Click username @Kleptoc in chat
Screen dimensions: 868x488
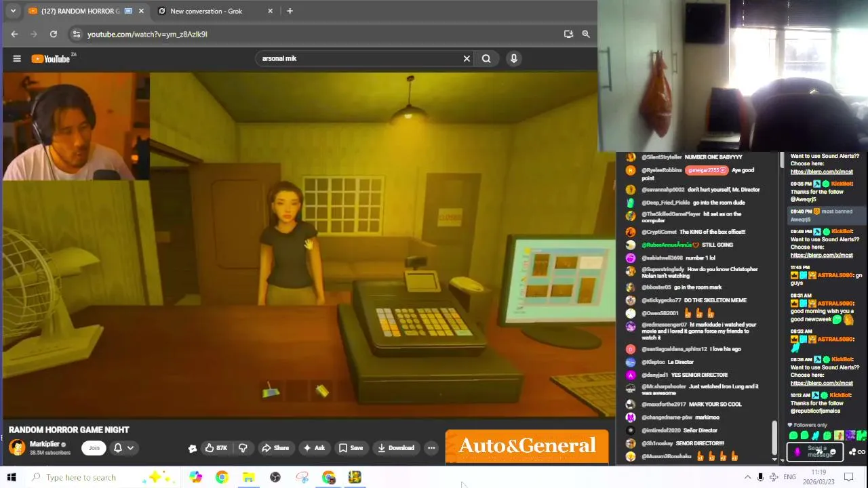click(653, 362)
